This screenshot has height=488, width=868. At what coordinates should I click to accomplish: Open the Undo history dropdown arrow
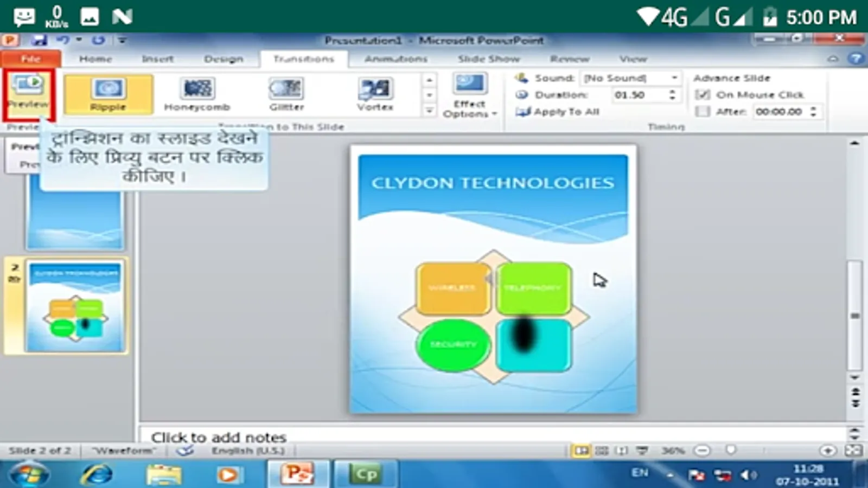[x=79, y=40]
